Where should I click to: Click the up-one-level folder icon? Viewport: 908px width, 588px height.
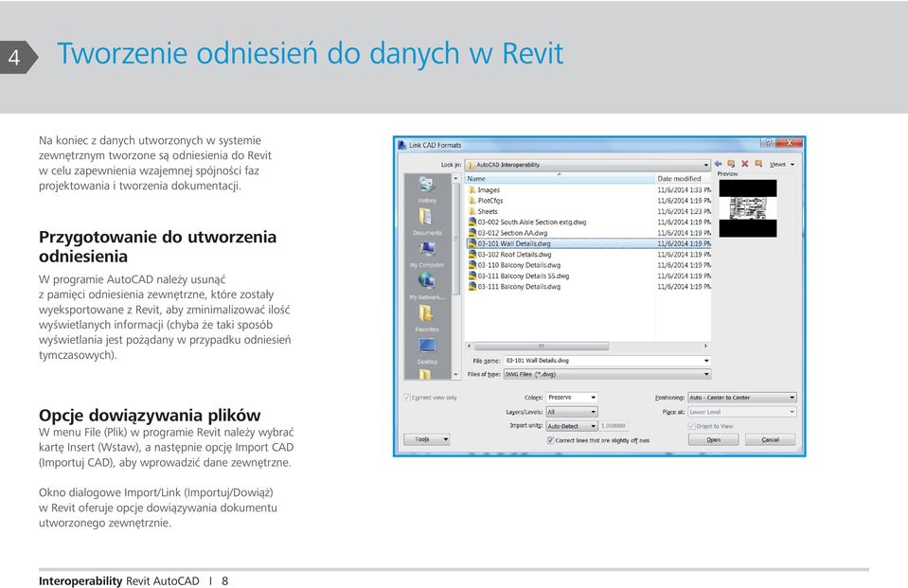click(731, 164)
